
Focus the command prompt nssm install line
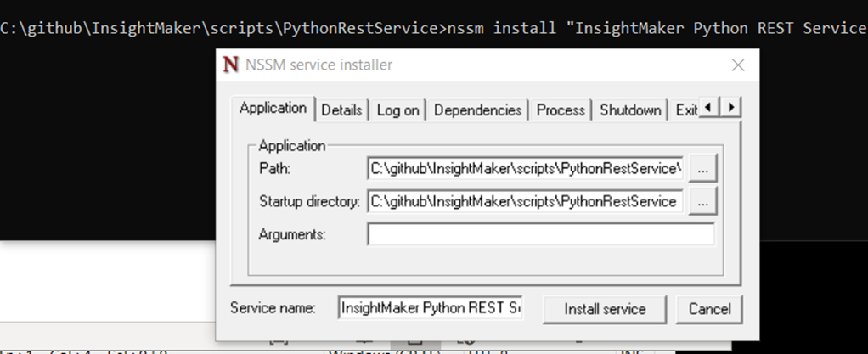coord(425,28)
